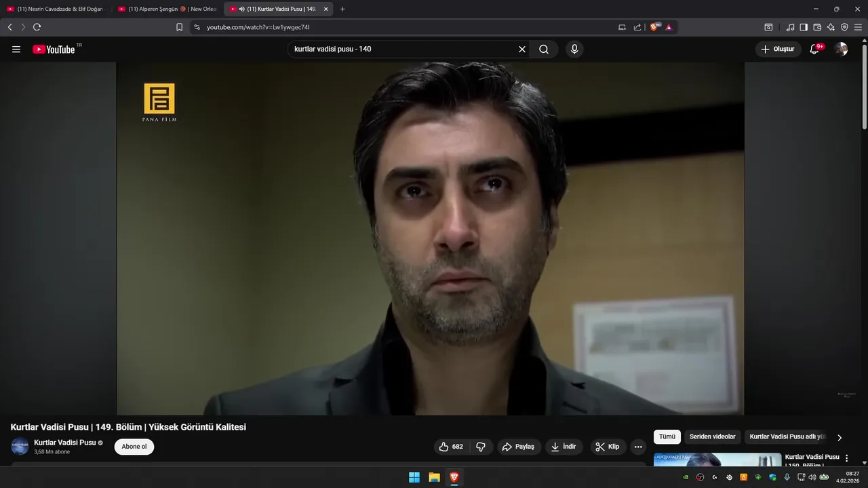
Task: Click the 150. Bölüm video title
Action: point(812,461)
